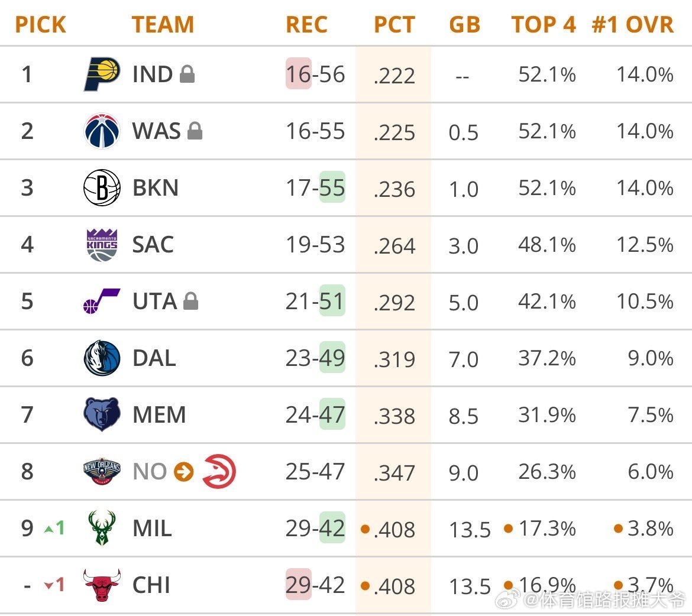Screen dimensions: 692x616
Task: Click the green up arrow on pick 9
Action: point(50,529)
